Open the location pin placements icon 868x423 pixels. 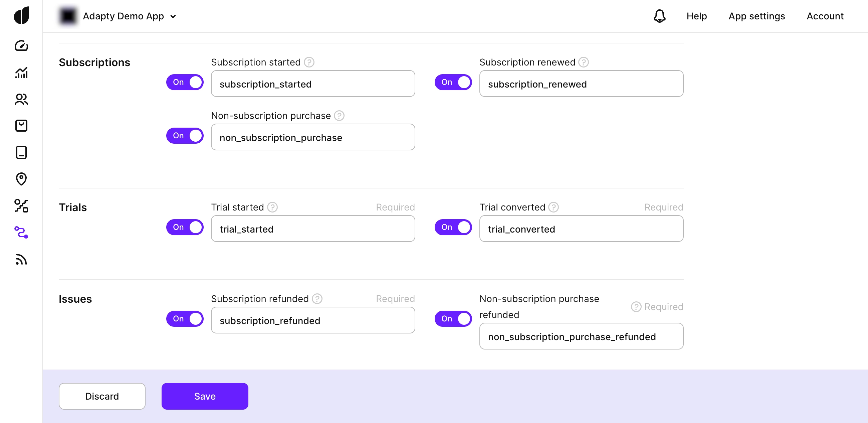pos(21,179)
